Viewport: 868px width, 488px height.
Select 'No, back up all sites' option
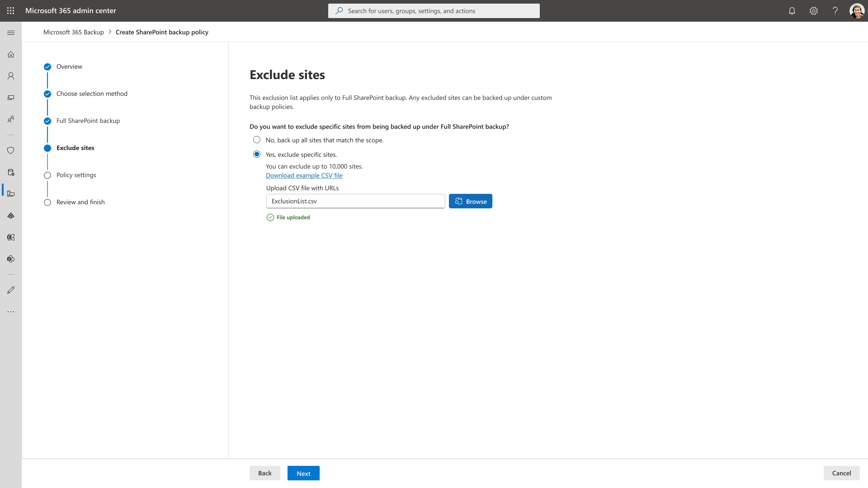point(257,140)
